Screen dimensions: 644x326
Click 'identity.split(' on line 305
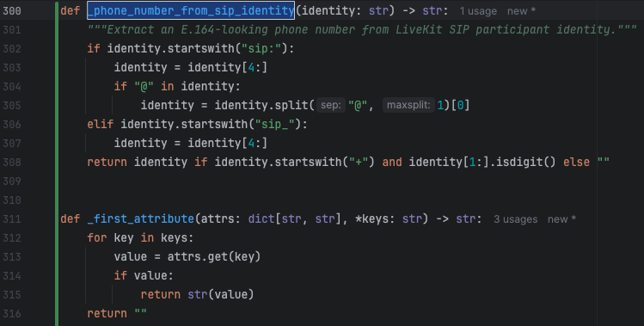click(x=265, y=105)
